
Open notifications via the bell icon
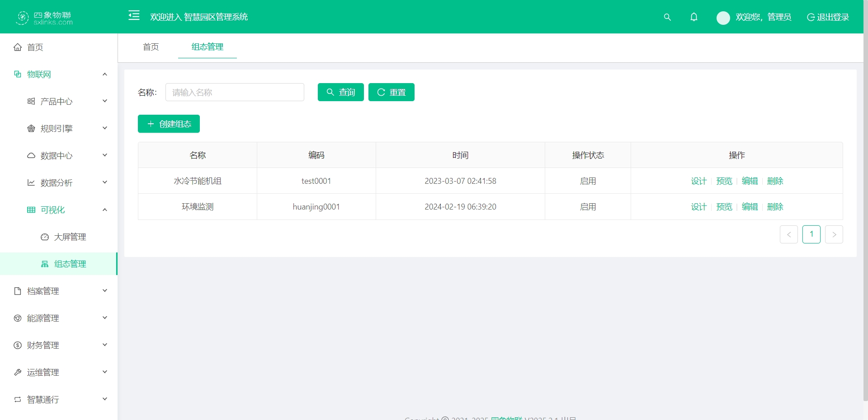(693, 17)
